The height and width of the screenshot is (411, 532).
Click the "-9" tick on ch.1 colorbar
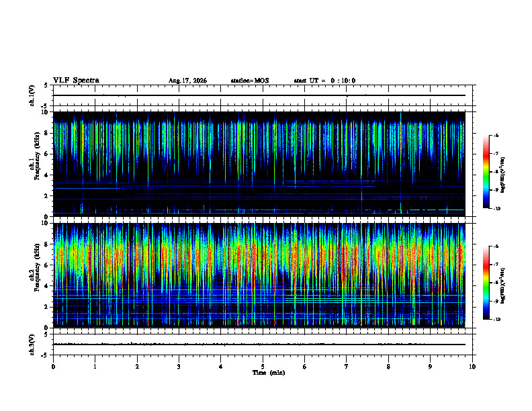(496, 190)
